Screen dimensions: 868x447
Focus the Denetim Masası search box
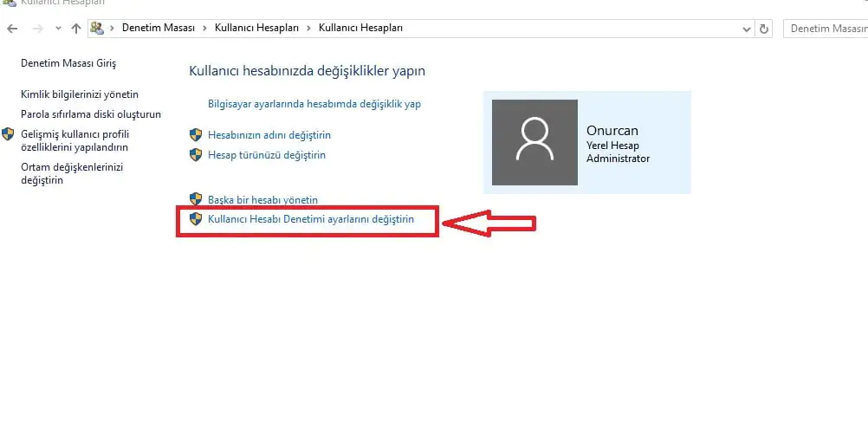[x=826, y=29]
